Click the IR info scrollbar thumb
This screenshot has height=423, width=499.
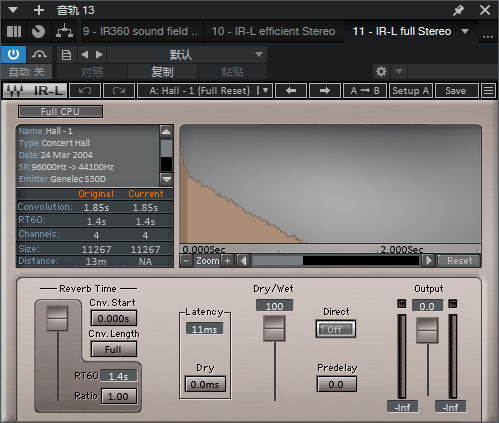[x=166, y=148]
